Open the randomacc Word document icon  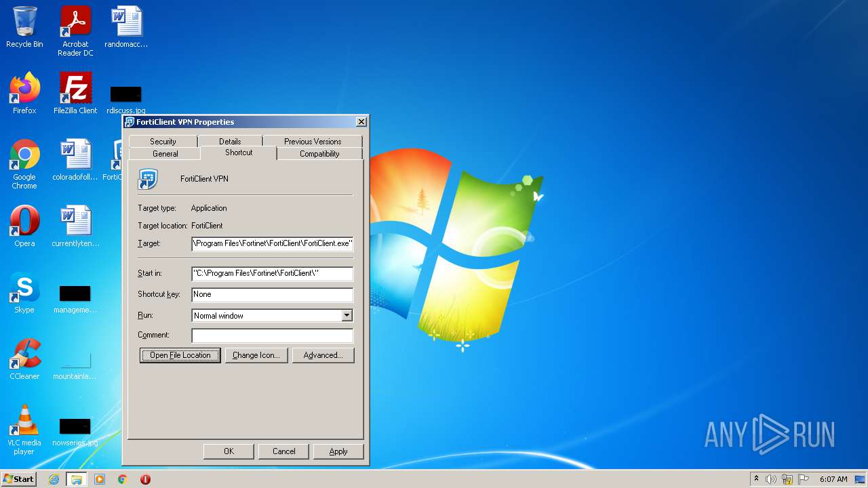click(126, 27)
